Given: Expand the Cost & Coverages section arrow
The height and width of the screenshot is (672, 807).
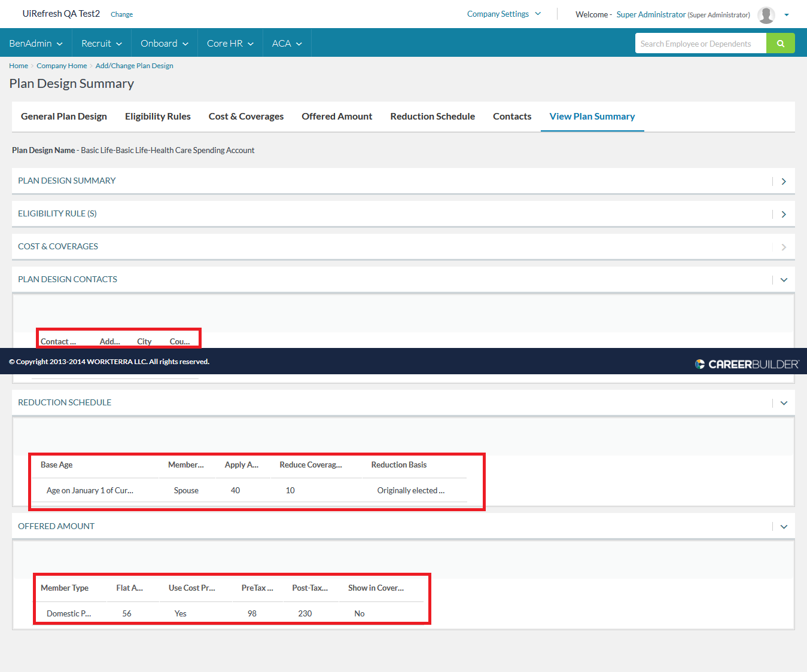Looking at the screenshot, I should [x=784, y=247].
